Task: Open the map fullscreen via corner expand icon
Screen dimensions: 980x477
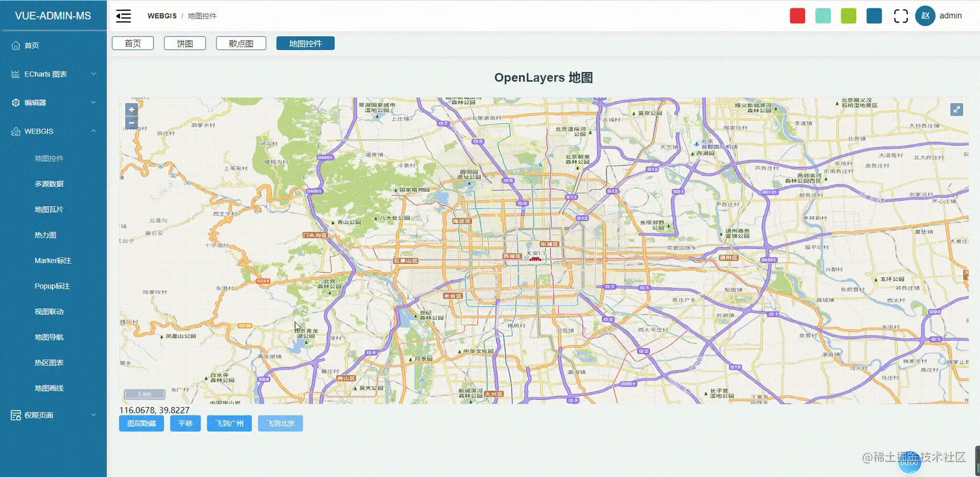Action: pos(957,109)
